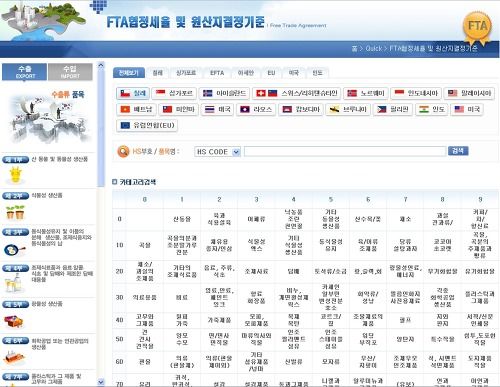500x387 pixels.
Task: Switch to the 싱가포르 tab
Action: 186,73
